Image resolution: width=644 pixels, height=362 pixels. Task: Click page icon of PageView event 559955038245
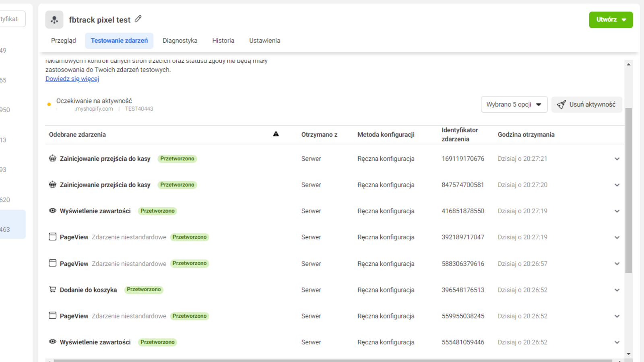pyautogui.click(x=52, y=315)
